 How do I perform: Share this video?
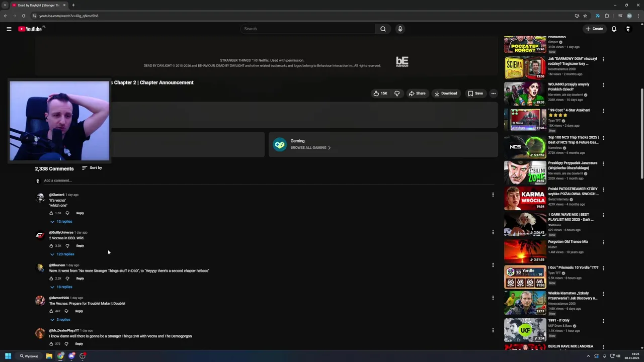[417, 93]
